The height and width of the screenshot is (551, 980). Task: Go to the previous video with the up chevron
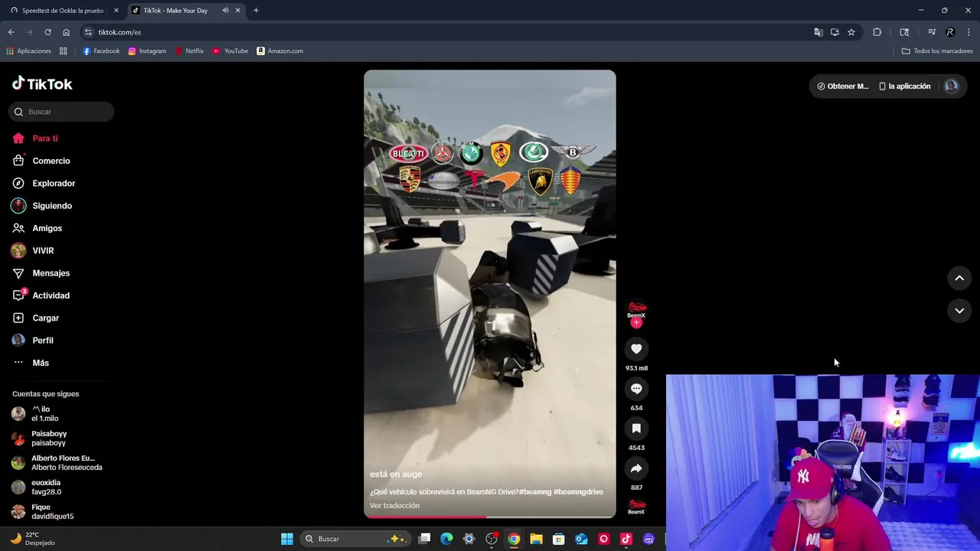[959, 279]
